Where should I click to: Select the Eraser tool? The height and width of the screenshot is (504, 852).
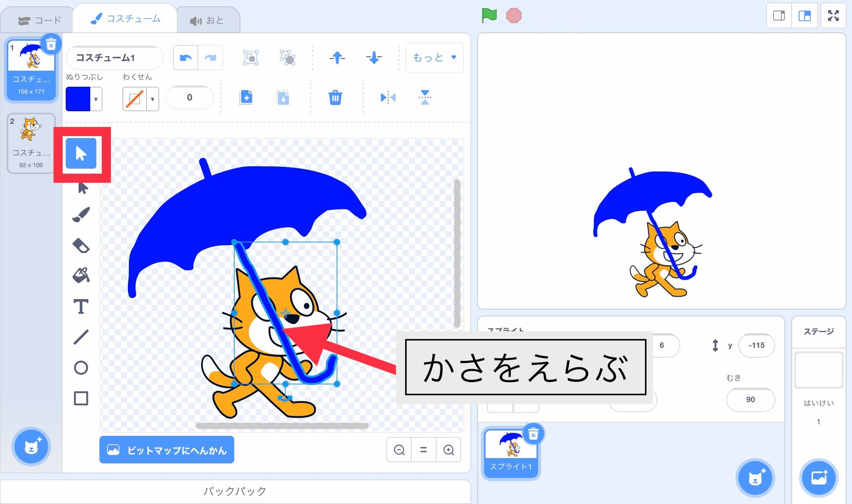[81, 246]
